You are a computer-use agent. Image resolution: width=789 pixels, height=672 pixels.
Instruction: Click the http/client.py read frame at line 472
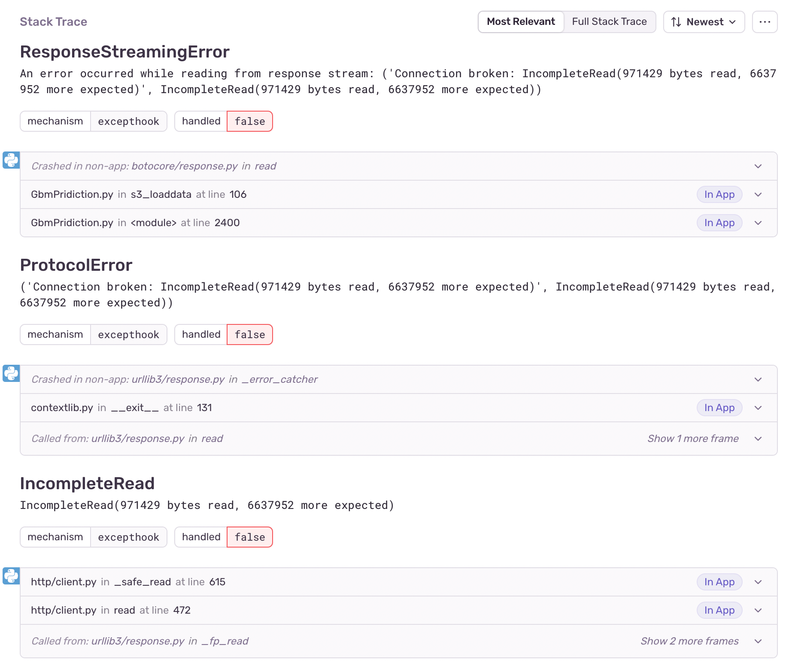[399, 610]
